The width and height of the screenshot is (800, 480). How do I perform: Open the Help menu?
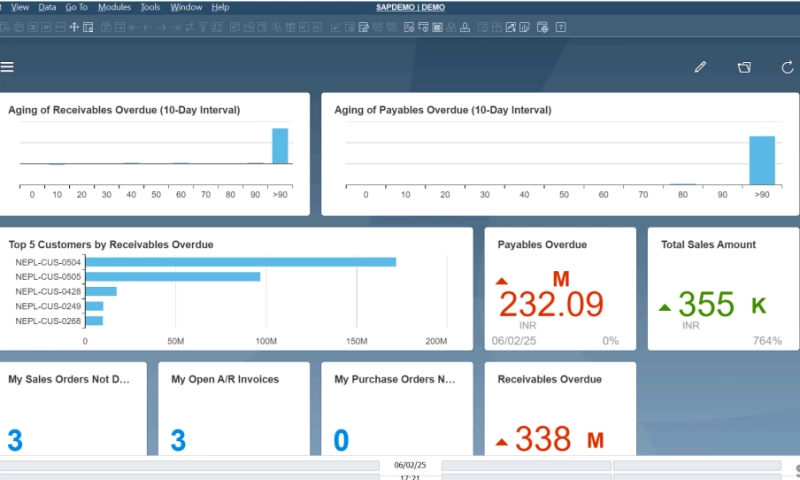tap(220, 7)
